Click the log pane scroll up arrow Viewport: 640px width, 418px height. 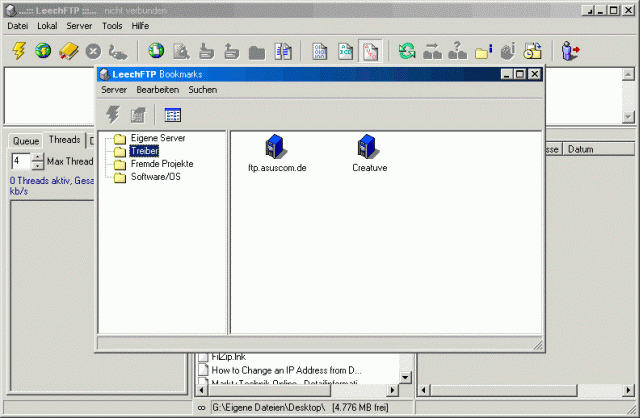click(628, 74)
